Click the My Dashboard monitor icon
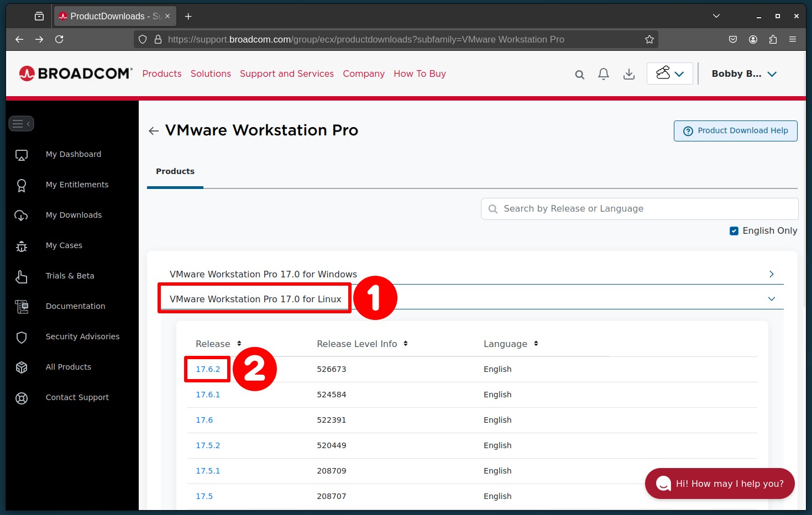812x515 pixels. (x=22, y=155)
